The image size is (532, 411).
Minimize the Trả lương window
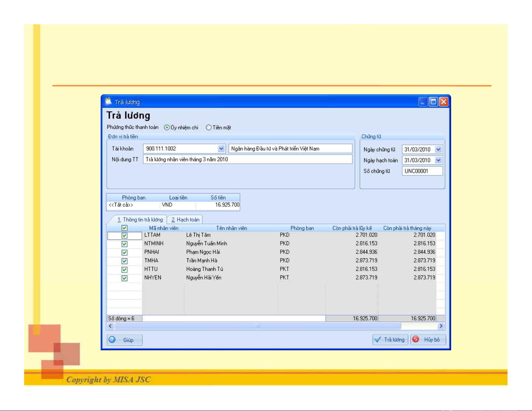click(423, 102)
